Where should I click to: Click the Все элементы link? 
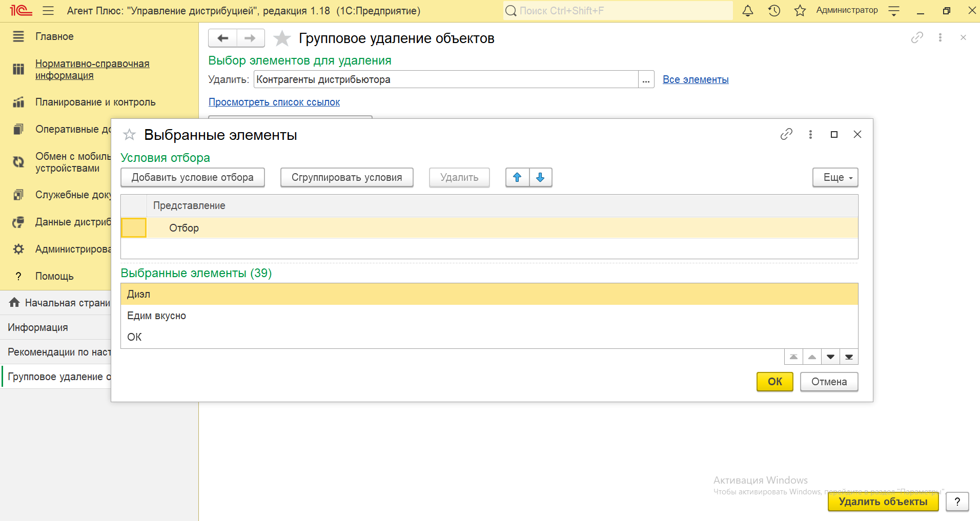pyautogui.click(x=696, y=79)
